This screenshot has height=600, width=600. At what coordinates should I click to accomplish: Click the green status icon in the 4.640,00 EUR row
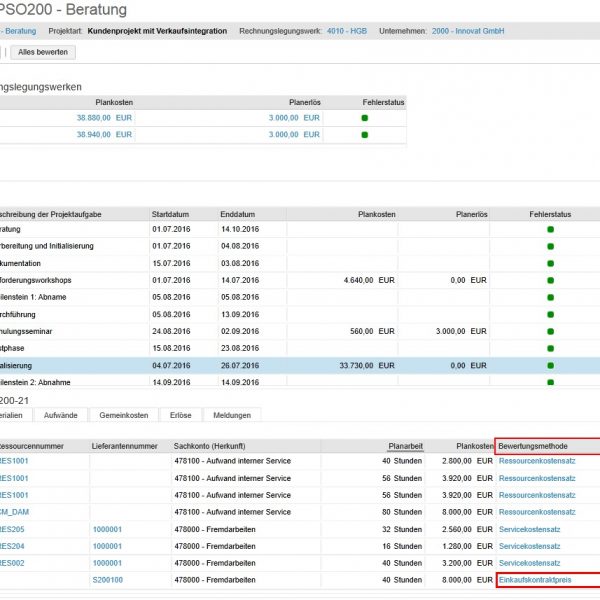[550, 280]
